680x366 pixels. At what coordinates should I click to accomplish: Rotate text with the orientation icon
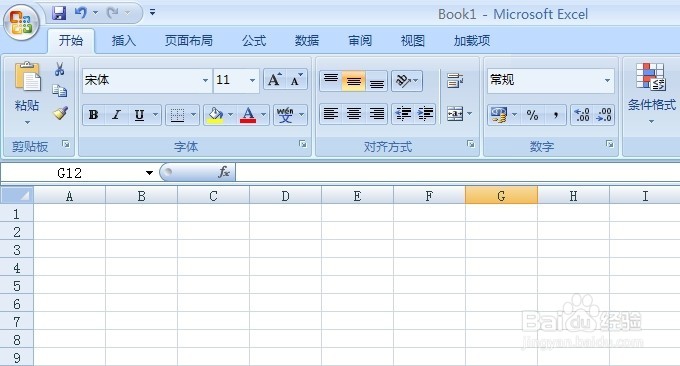tap(403, 81)
